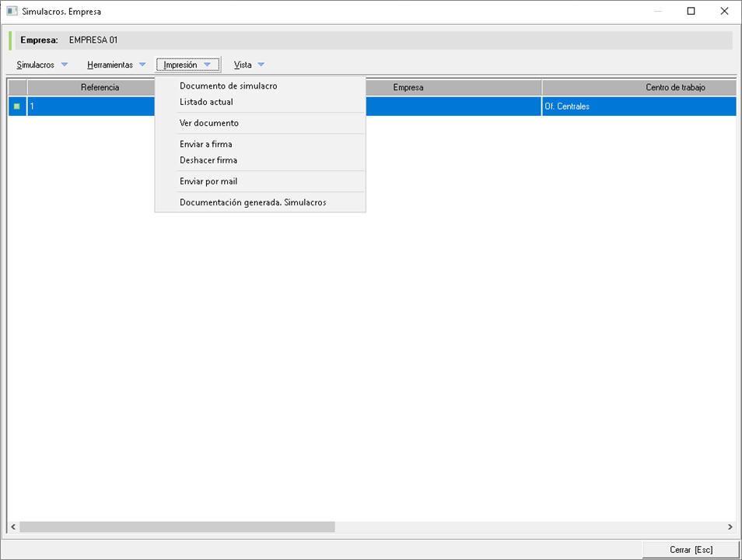Open the Vista dropdown menu
The height and width of the screenshot is (560, 742).
pyautogui.click(x=249, y=65)
